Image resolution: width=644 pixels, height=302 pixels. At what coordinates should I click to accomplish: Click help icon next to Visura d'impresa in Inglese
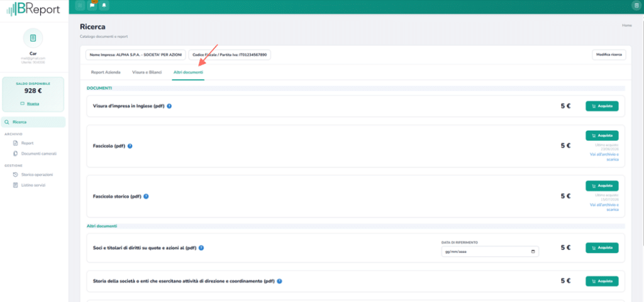(x=169, y=106)
